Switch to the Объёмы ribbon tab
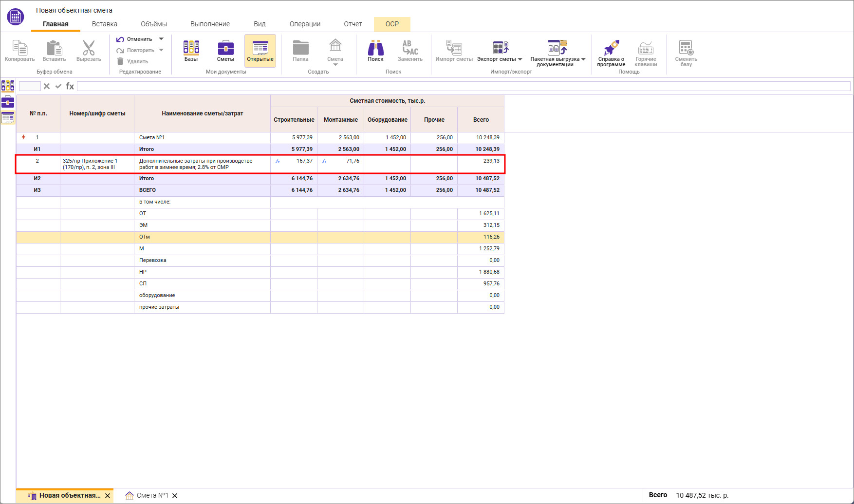The height and width of the screenshot is (504, 854). [x=153, y=24]
